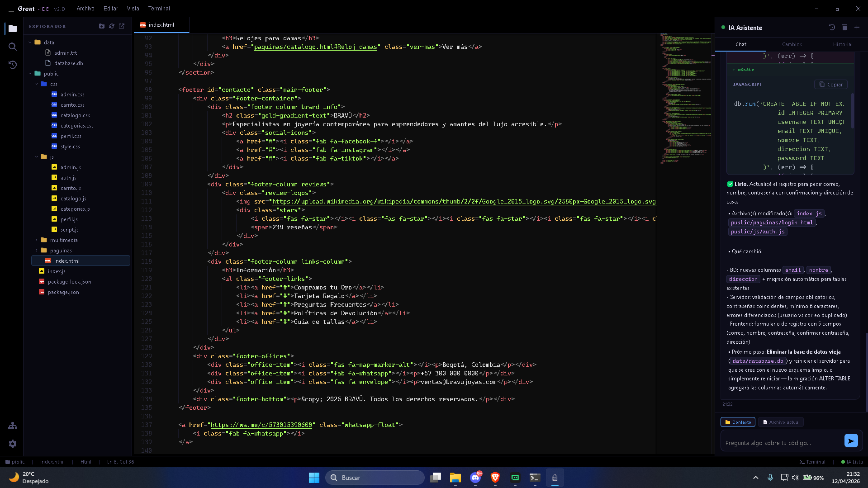Toggle the Contexto chip in the chat panel
Image resolution: width=868 pixels, height=488 pixels.
738,422
